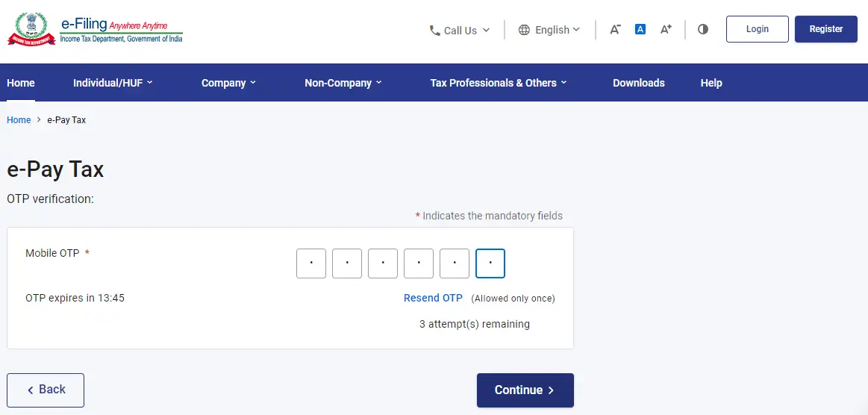This screenshot has height=415, width=868.
Task: Reset to default font size icon
Action: pyautogui.click(x=640, y=30)
